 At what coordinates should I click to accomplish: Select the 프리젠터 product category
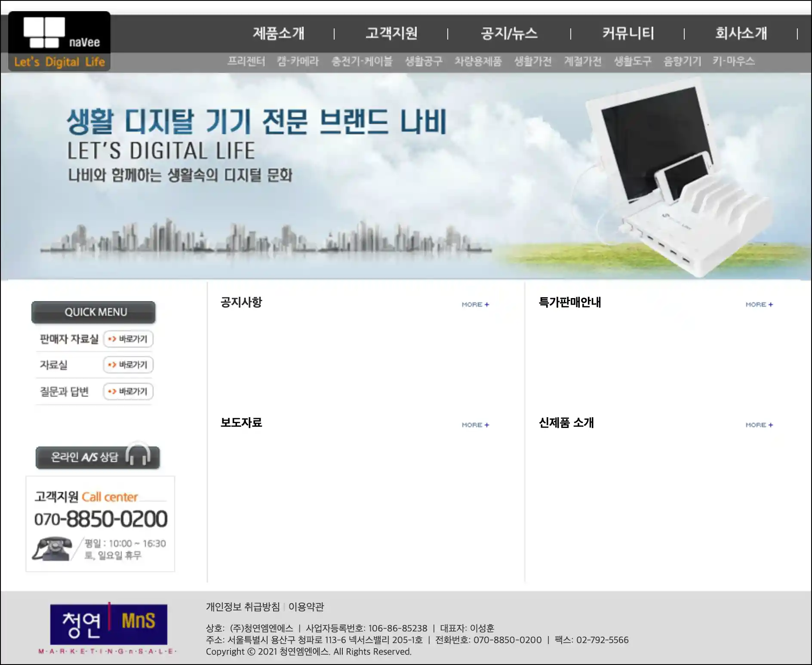(x=246, y=62)
